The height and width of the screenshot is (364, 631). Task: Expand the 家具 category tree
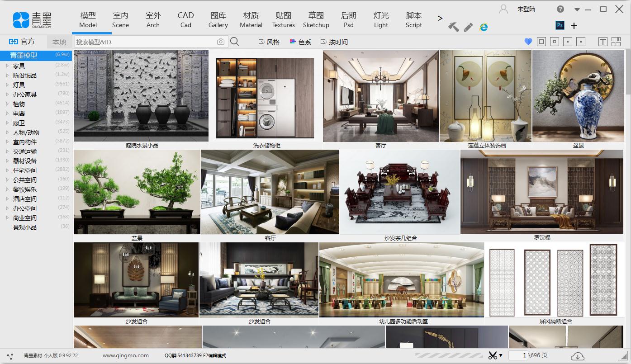coord(8,66)
